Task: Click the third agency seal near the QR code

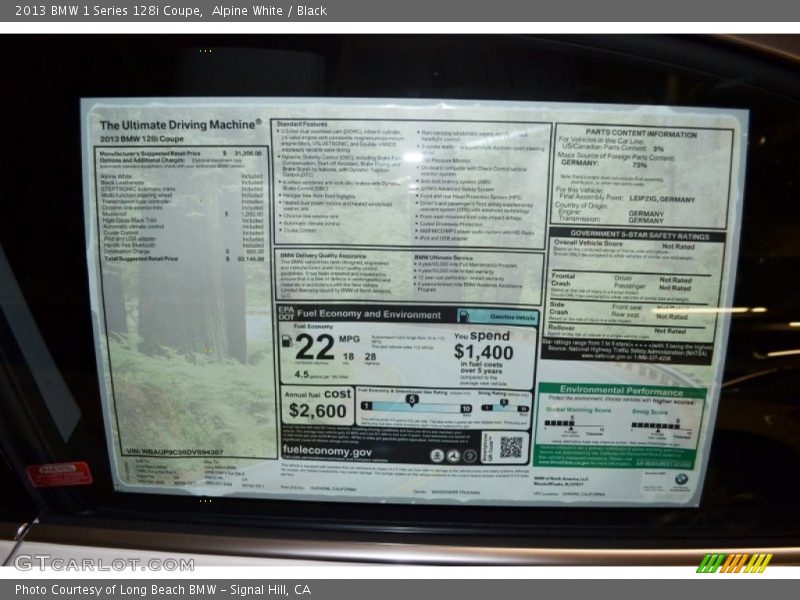Action: 470,457
